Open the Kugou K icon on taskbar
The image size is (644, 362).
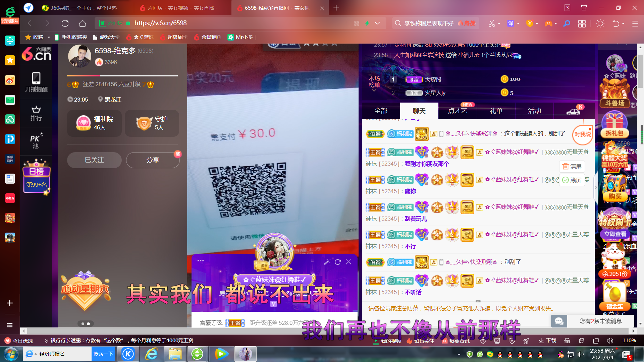point(128,354)
